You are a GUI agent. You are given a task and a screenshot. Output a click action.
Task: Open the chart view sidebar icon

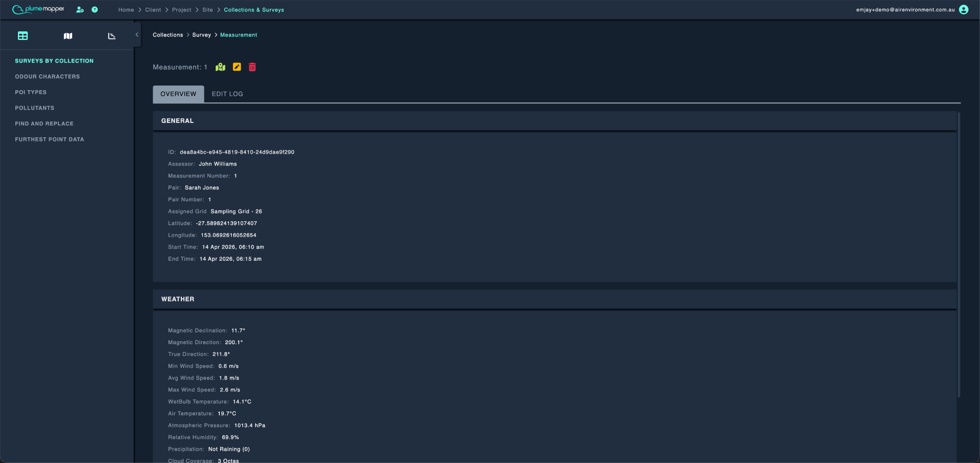point(112,36)
